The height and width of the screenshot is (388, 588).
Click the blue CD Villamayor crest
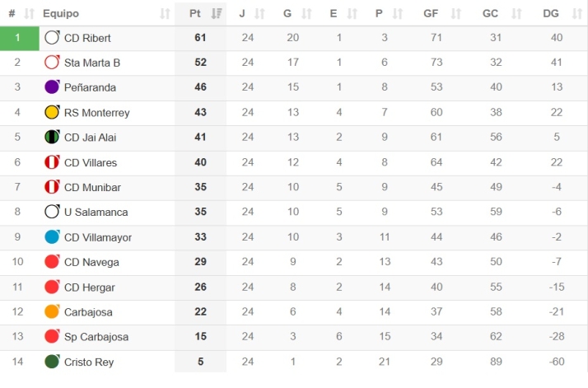point(52,237)
